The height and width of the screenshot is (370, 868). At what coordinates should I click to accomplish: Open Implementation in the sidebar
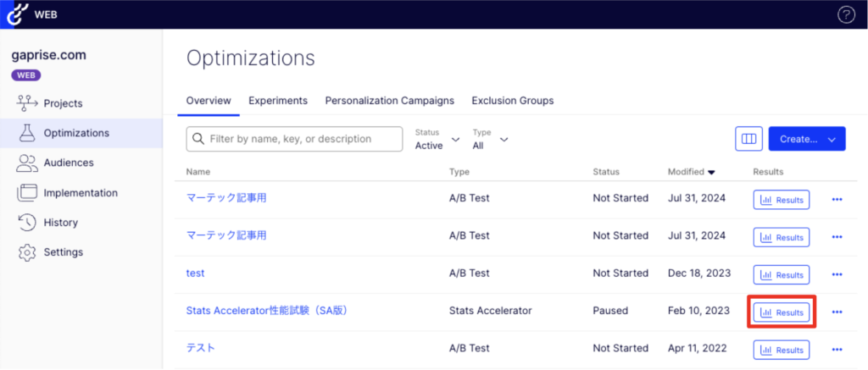(80, 193)
